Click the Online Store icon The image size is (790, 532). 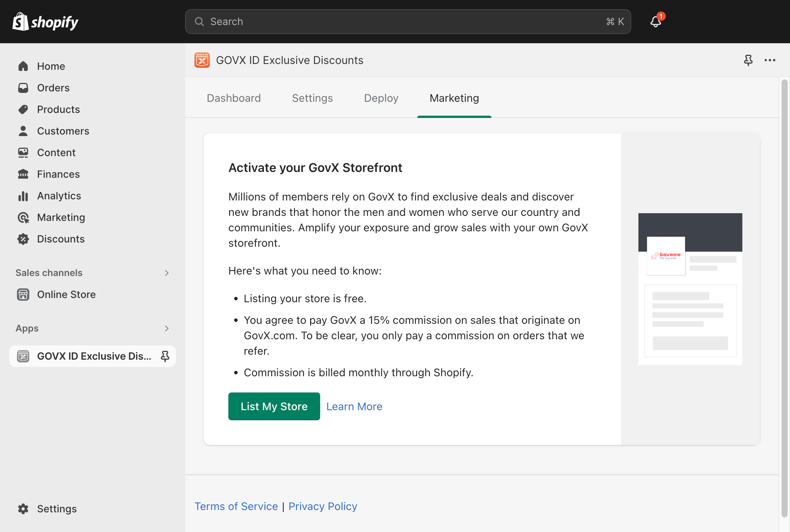pyautogui.click(x=23, y=295)
